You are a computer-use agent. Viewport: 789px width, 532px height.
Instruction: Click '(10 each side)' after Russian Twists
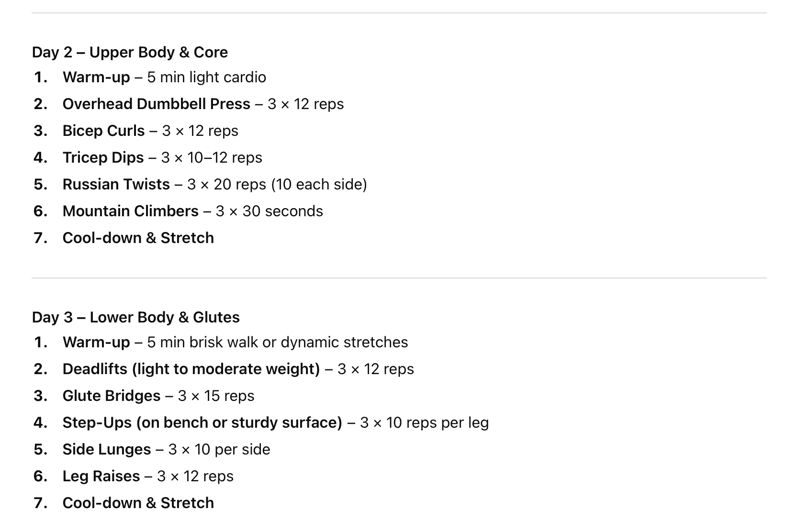coord(319,184)
